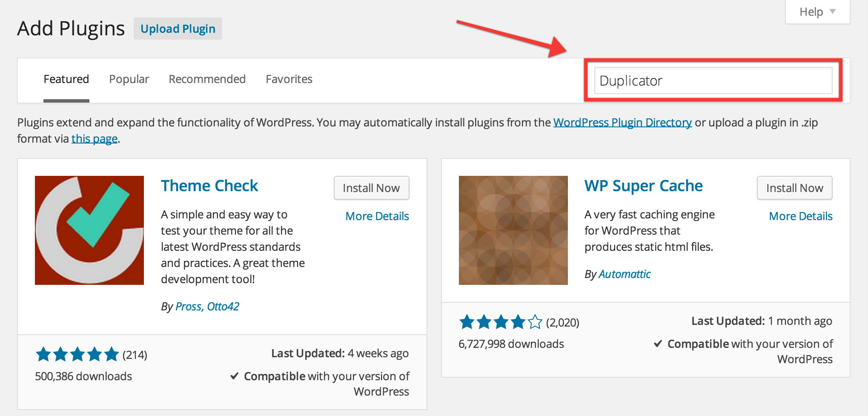868x416 pixels.
Task: Install WP Super Cache now
Action: point(795,188)
